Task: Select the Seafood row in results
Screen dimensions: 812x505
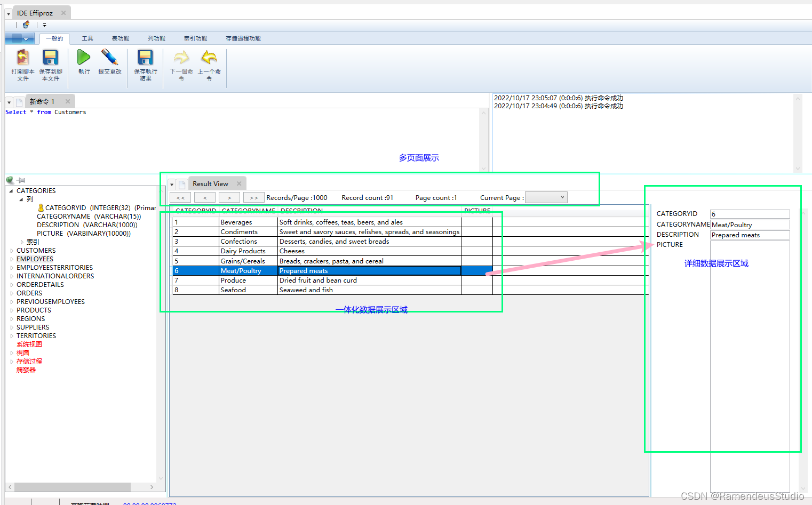Action: pyautogui.click(x=332, y=290)
